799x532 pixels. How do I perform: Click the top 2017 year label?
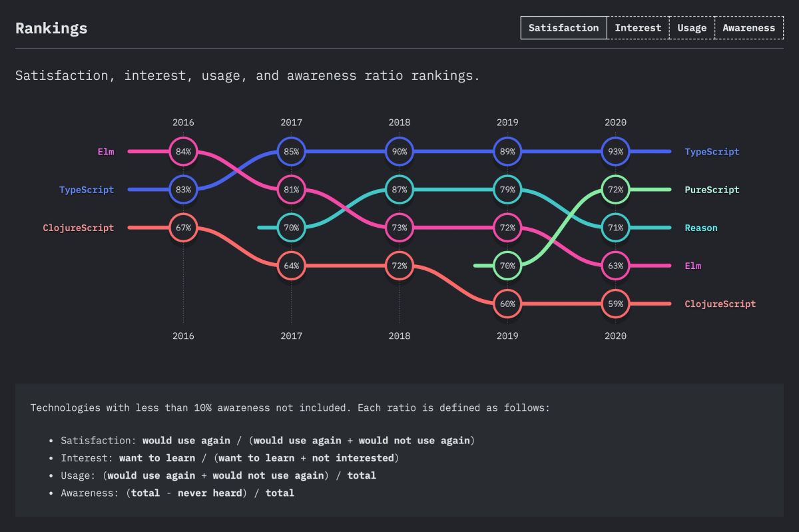291,123
